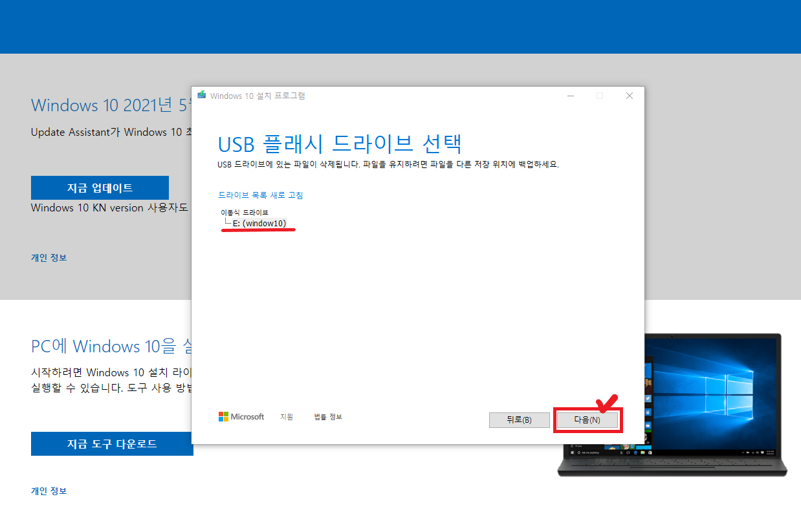
Task: Close the Windows 10 설치 프로그램 window
Action: (629, 96)
